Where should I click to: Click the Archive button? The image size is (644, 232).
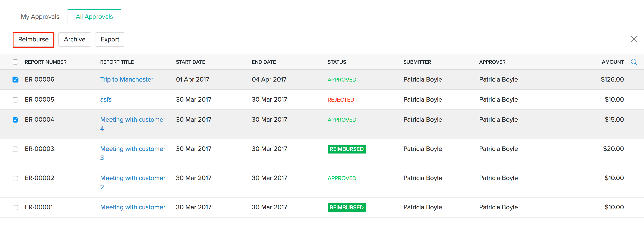75,39
